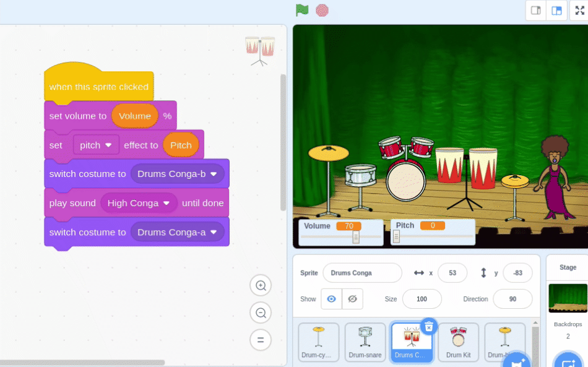The width and height of the screenshot is (588, 367).
Task: Select the Drum-snare sprite
Action: tap(365, 342)
